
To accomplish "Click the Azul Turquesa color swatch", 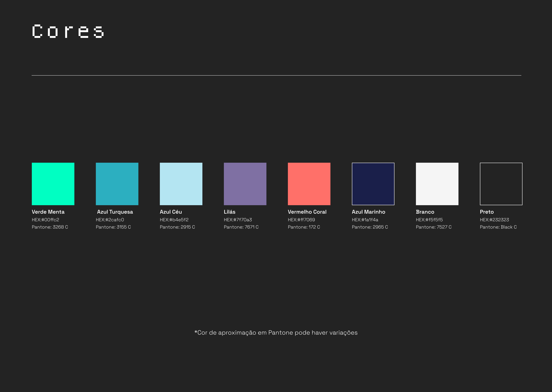I will point(117,184).
